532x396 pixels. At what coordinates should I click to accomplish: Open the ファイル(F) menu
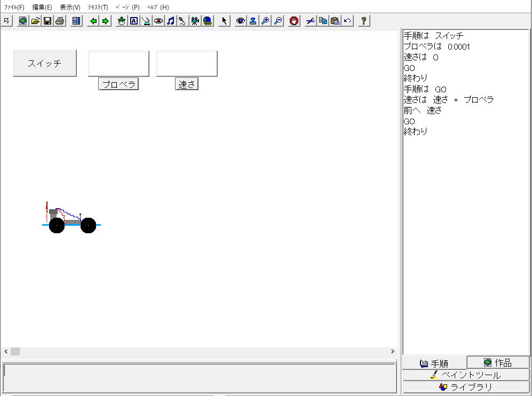click(x=14, y=7)
